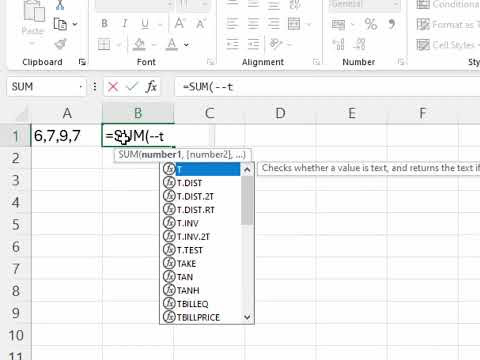This screenshot has width=480, height=360.
Task: Click the fill color bucket swatch
Action: pos(139,45)
